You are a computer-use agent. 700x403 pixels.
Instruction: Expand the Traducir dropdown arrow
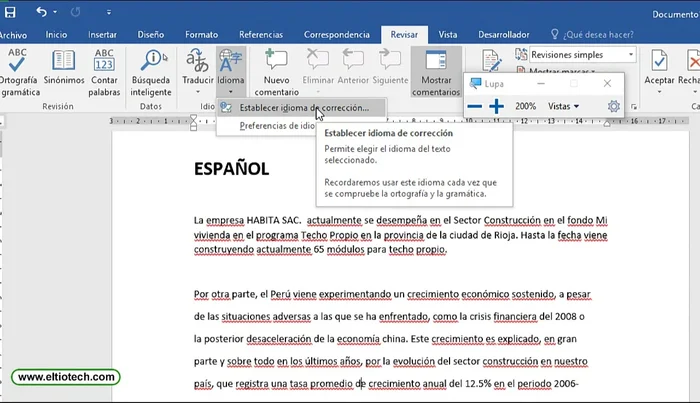pyautogui.click(x=197, y=92)
